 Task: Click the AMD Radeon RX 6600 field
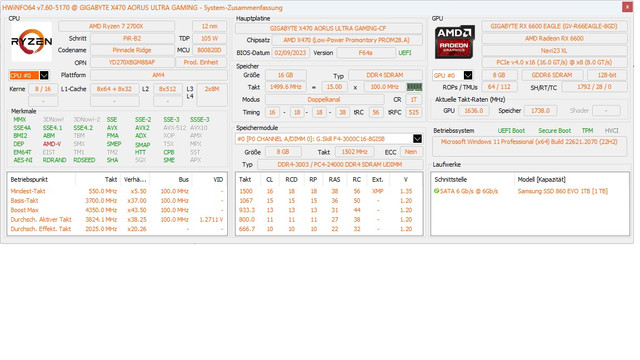554,38
